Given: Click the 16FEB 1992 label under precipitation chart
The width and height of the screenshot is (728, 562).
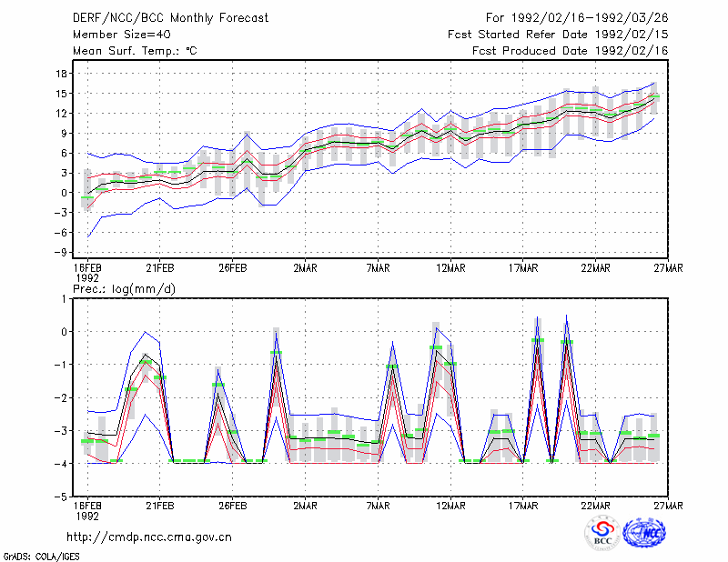Looking at the screenshot, I should click(87, 510).
